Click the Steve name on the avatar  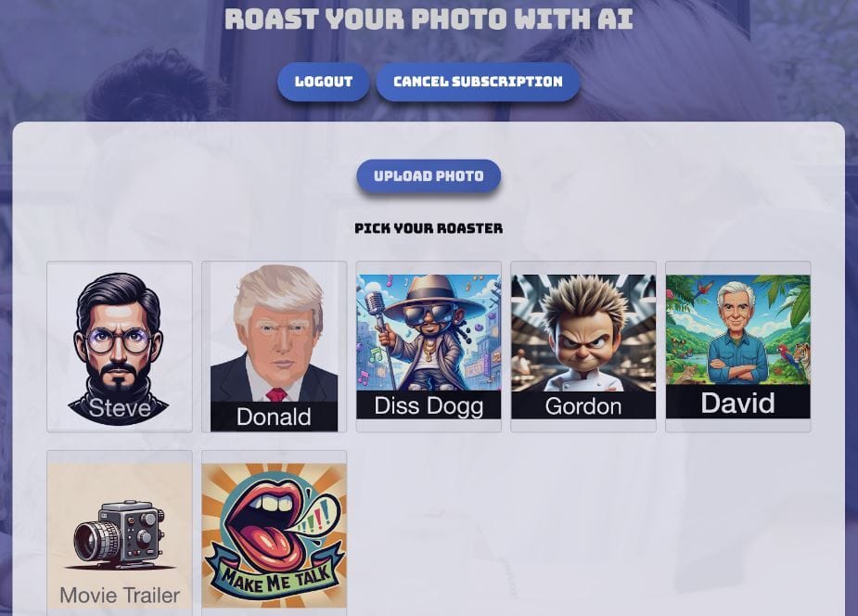coord(120,408)
